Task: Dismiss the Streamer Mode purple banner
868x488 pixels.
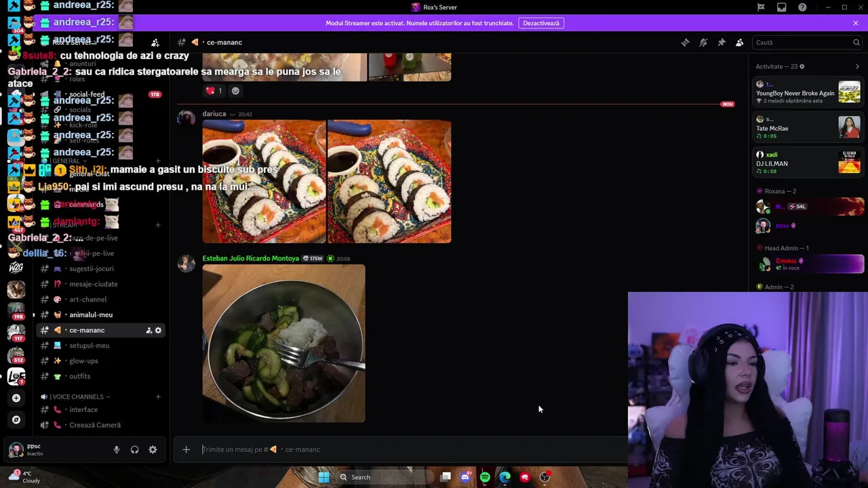Action: [856, 23]
